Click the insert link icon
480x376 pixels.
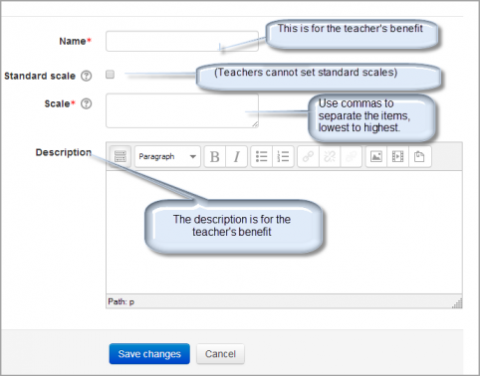tap(308, 156)
